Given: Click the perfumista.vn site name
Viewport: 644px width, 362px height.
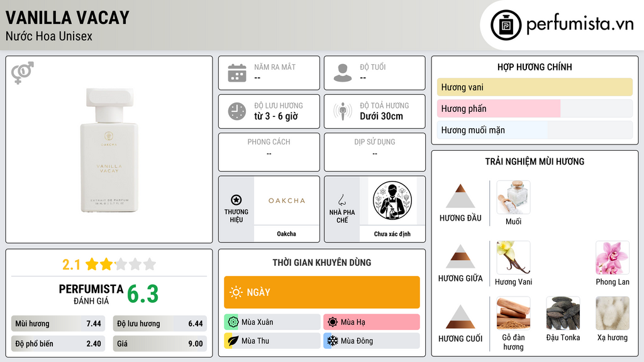Looking at the screenshot, I should coord(580,24).
